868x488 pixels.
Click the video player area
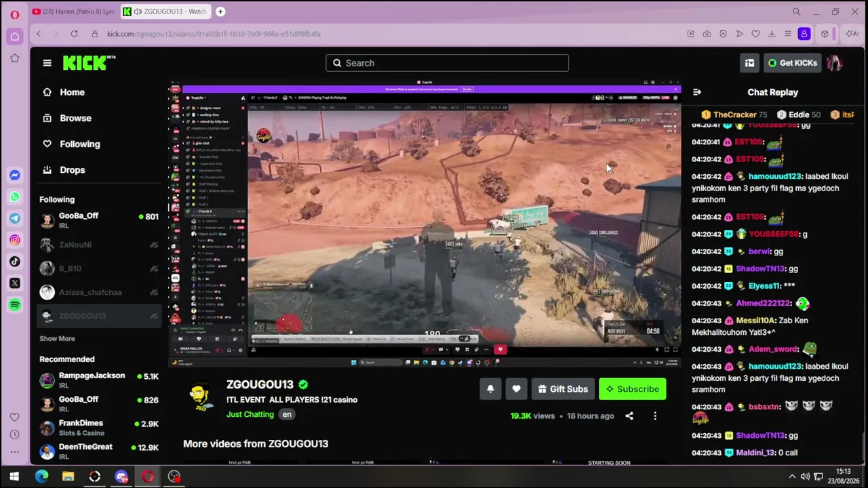click(425, 224)
